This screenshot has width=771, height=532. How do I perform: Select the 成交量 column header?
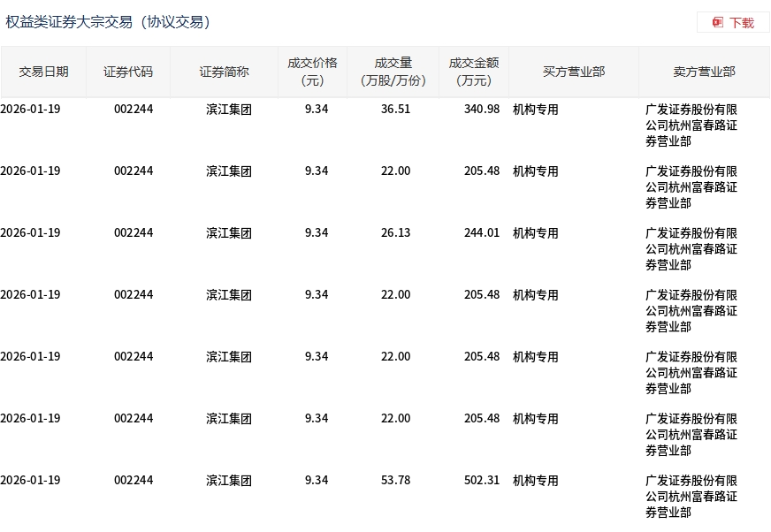[x=393, y=72]
